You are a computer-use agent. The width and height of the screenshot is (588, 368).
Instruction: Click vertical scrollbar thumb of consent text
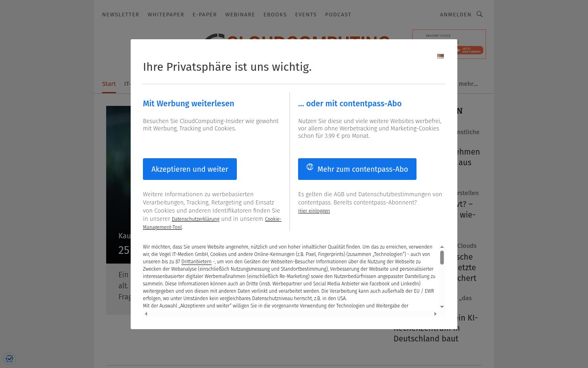(442, 258)
